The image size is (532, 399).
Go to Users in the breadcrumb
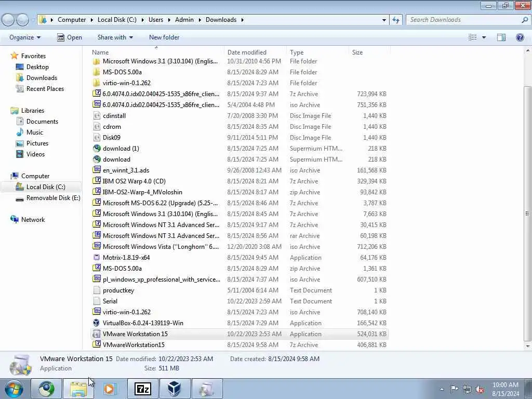coord(156,20)
